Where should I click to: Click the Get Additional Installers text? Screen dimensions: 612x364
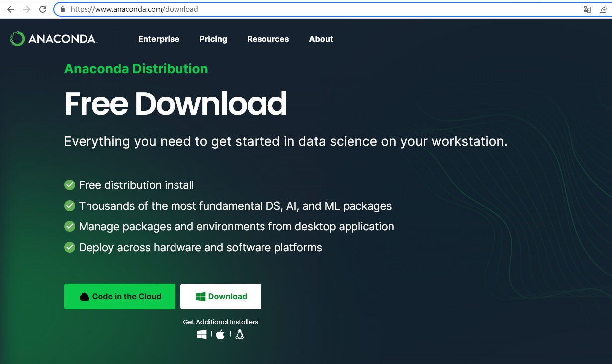coord(221,322)
